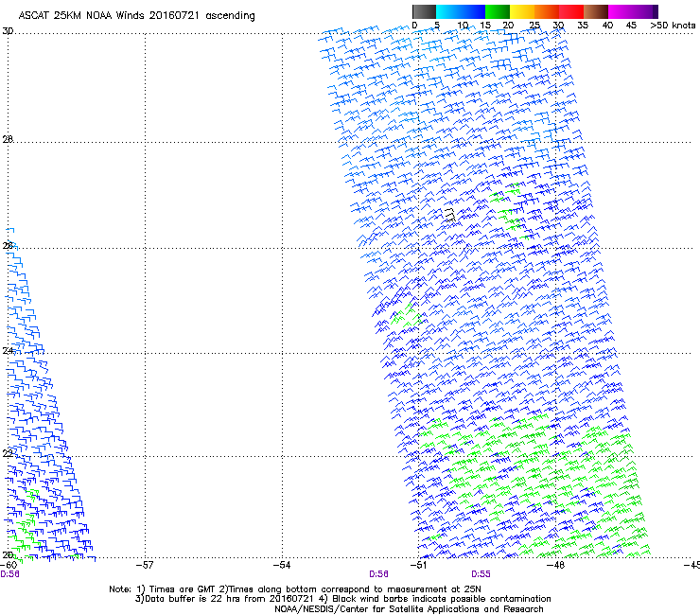The height and width of the screenshot is (615, 700).
Task: Click the legend scale label '35'
Action: tap(583, 26)
